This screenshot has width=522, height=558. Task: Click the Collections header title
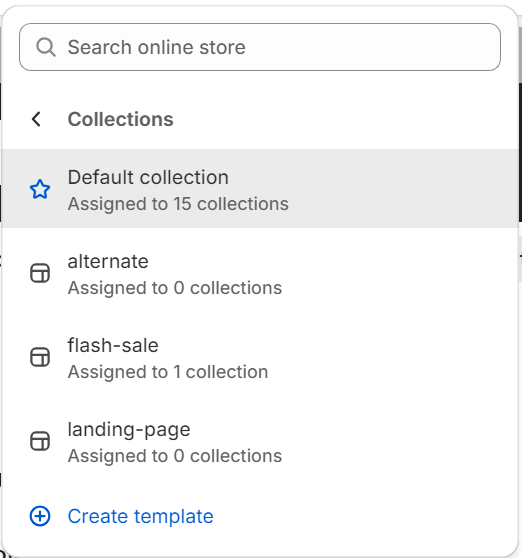coord(120,119)
